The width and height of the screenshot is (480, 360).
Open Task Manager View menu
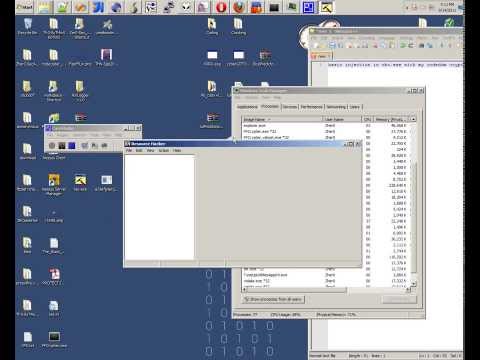(266, 97)
